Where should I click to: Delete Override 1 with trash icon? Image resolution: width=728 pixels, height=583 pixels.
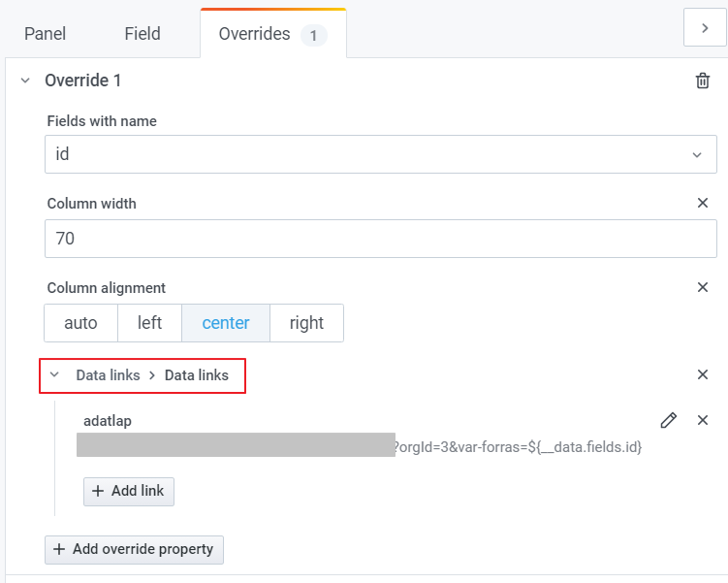coord(703,81)
